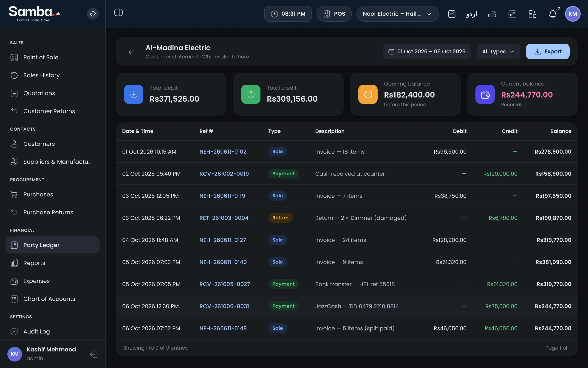Open receipt RCV-261006-0031

(224, 306)
